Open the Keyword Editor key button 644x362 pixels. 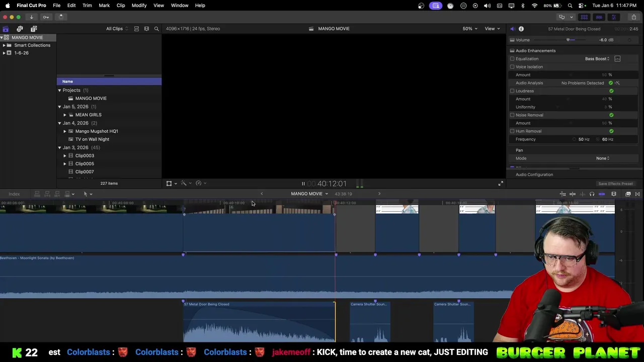tap(46, 17)
